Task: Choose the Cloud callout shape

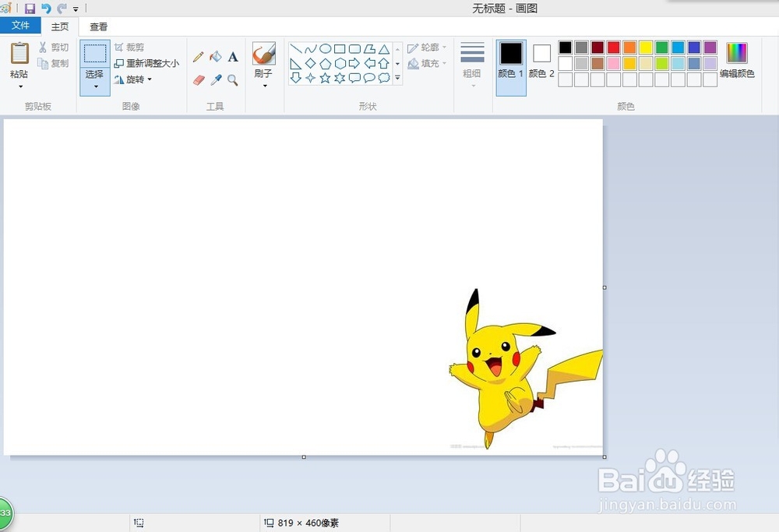Action: pyautogui.click(x=383, y=78)
